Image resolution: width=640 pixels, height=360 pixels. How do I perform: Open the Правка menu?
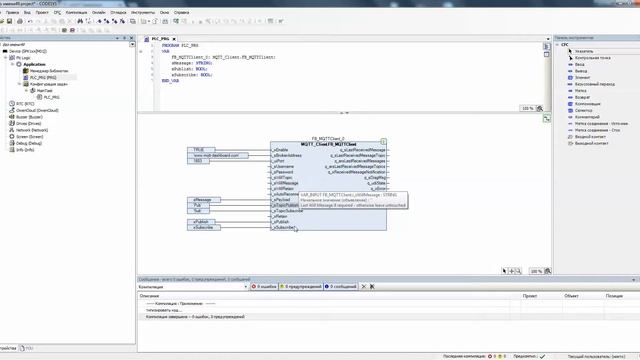click(x=13, y=13)
